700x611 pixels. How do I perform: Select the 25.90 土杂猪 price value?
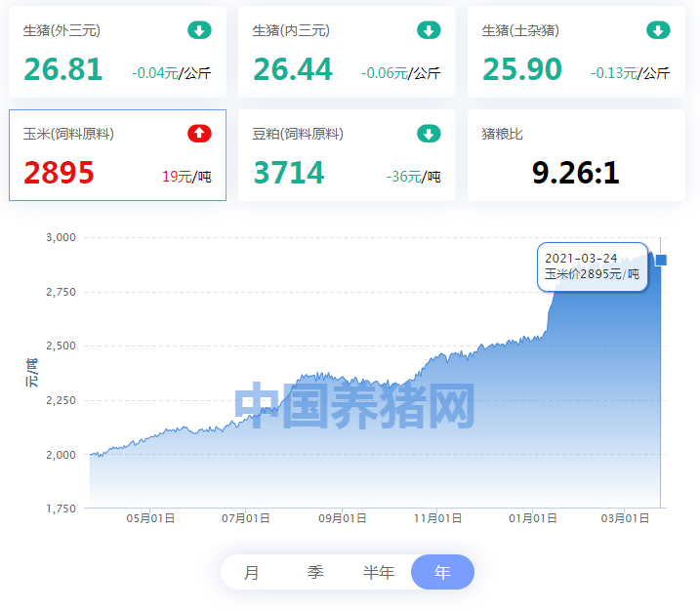pyautogui.click(x=522, y=69)
